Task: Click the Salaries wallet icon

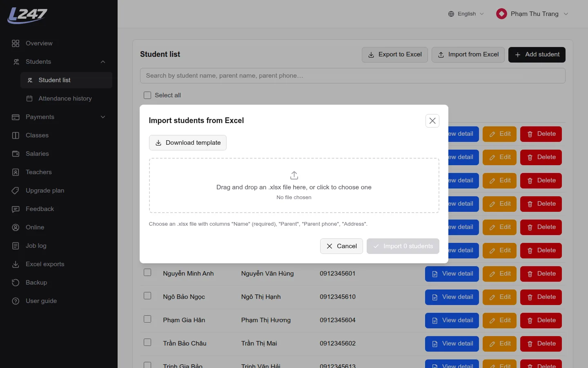Action: tap(16, 154)
